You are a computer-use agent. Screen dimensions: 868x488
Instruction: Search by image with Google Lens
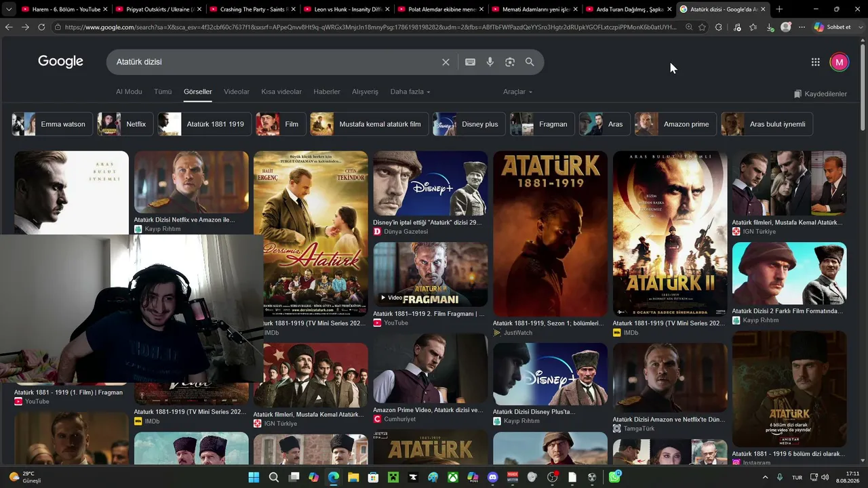point(510,62)
